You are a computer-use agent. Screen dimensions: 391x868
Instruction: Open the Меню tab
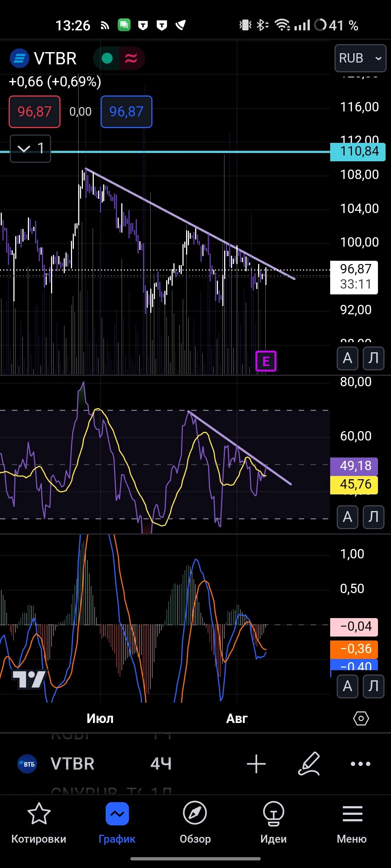pos(352,824)
